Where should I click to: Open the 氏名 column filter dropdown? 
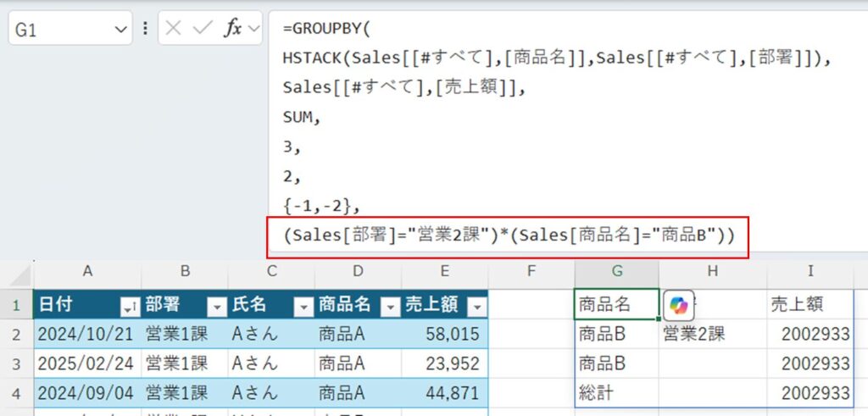tap(304, 307)
